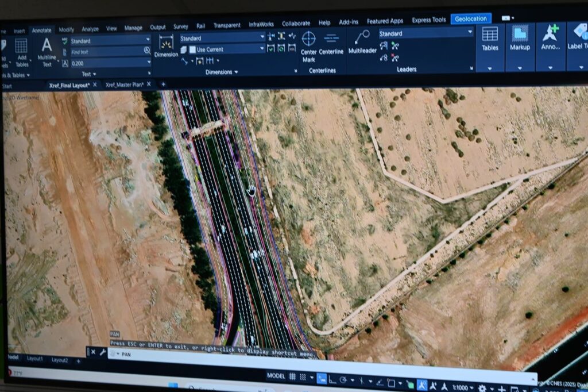Open the 1:1000 annotation scale selector

pos(460,387)
